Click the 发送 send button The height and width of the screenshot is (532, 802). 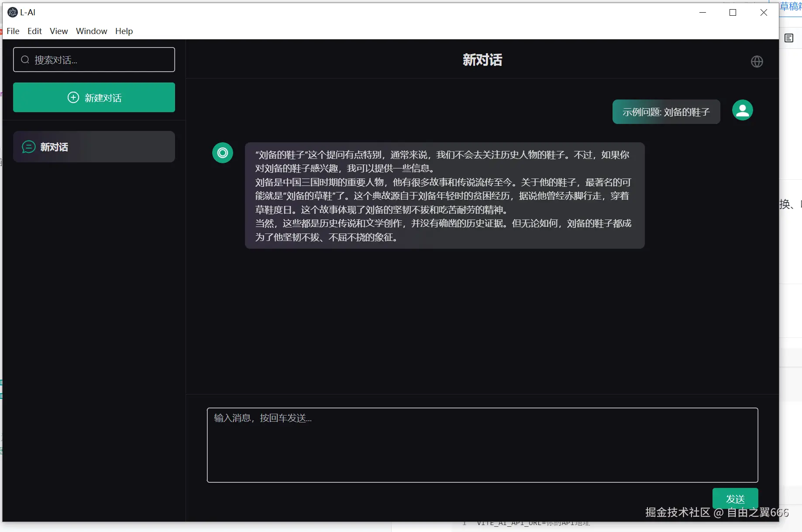pos(735,499)
